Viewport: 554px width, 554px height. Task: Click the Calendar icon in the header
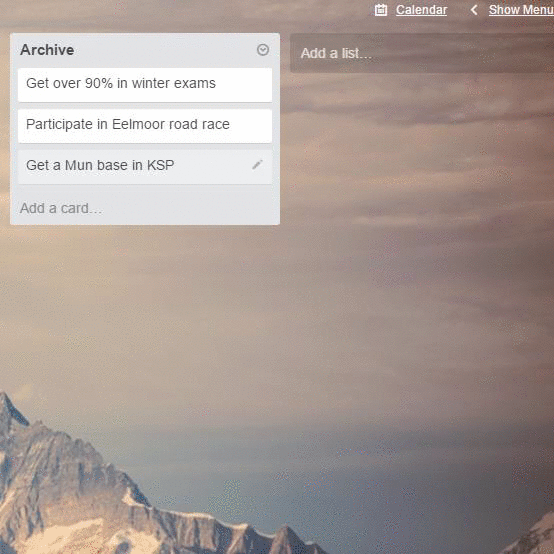381,10
